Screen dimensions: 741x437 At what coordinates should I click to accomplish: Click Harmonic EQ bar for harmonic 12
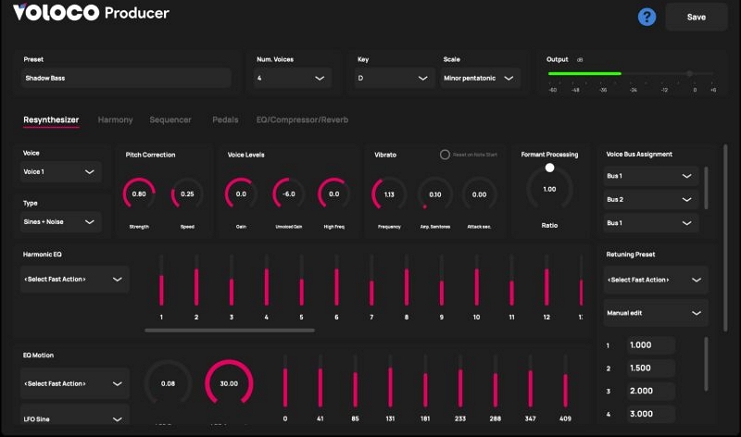pos(546,281)
